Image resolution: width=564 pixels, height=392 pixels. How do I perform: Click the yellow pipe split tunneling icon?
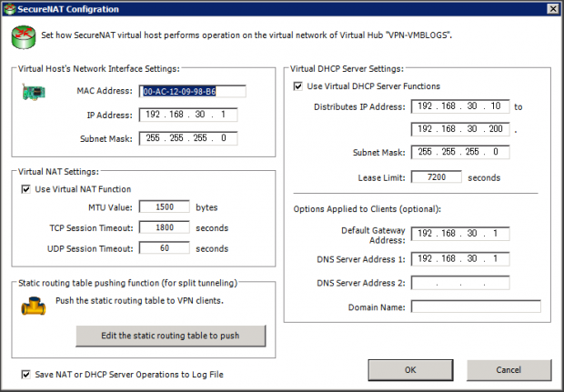pos(34,307)
